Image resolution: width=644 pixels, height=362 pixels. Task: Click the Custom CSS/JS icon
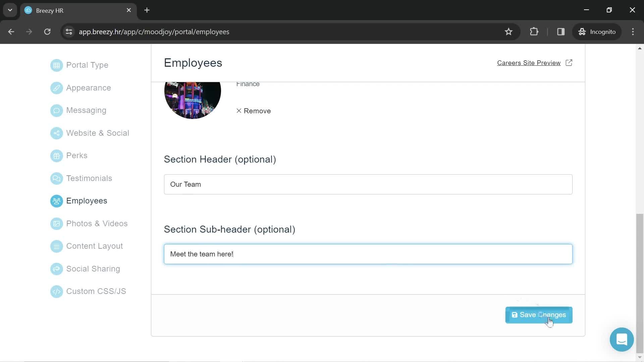coord(56,291)
